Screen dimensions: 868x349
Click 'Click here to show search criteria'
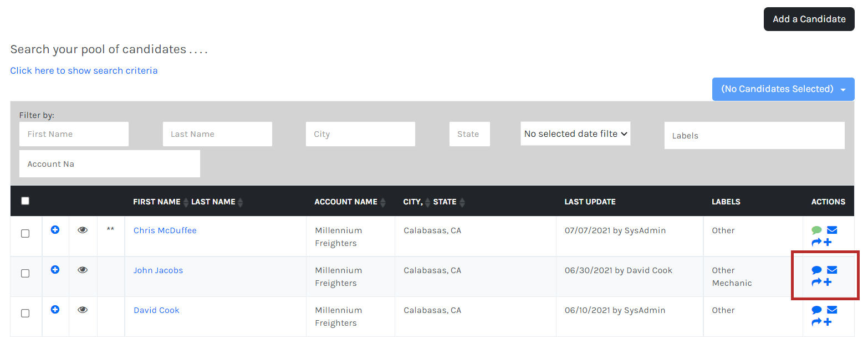coord(84,70)
